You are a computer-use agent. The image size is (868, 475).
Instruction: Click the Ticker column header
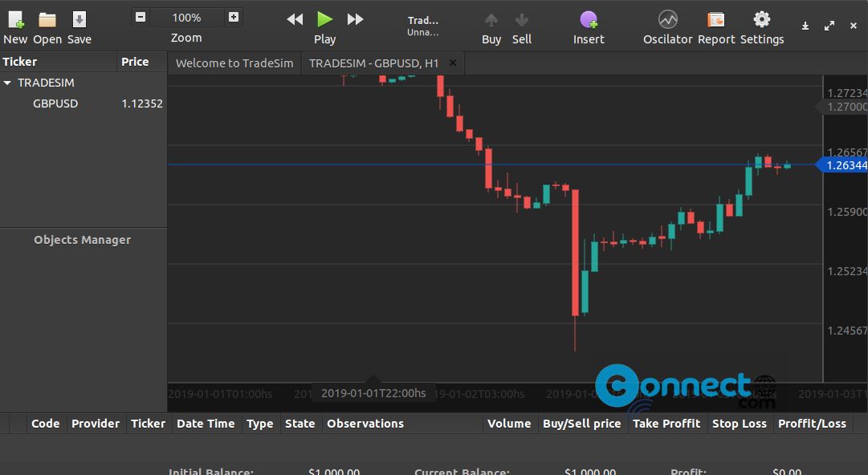[58, 61]
